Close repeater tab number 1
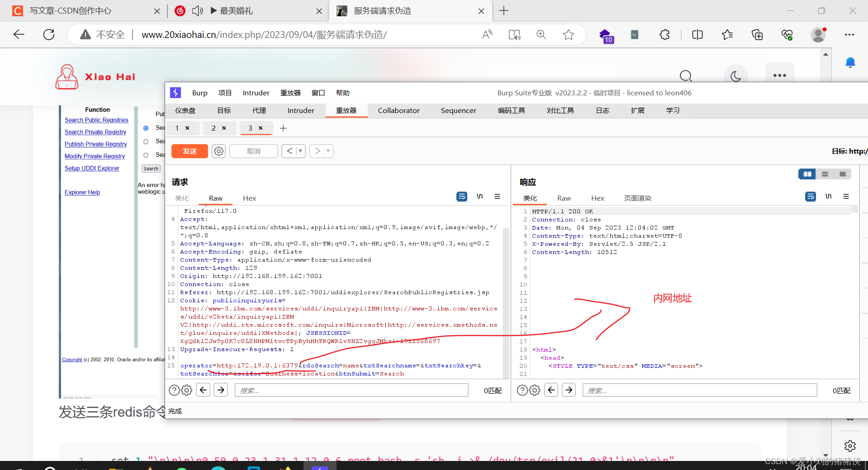868x470 pixels. click(x=187, y=128)
